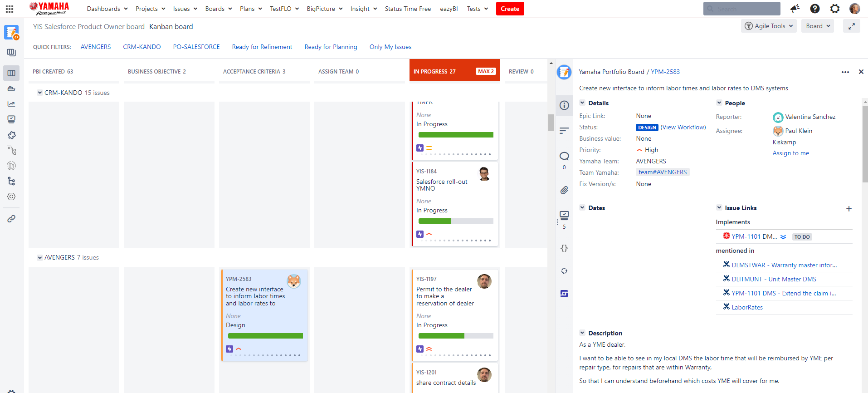The height and width of the screenshot is (393, 868).
Task: Collapse the Description section
Action: click(x=582, y=333)
